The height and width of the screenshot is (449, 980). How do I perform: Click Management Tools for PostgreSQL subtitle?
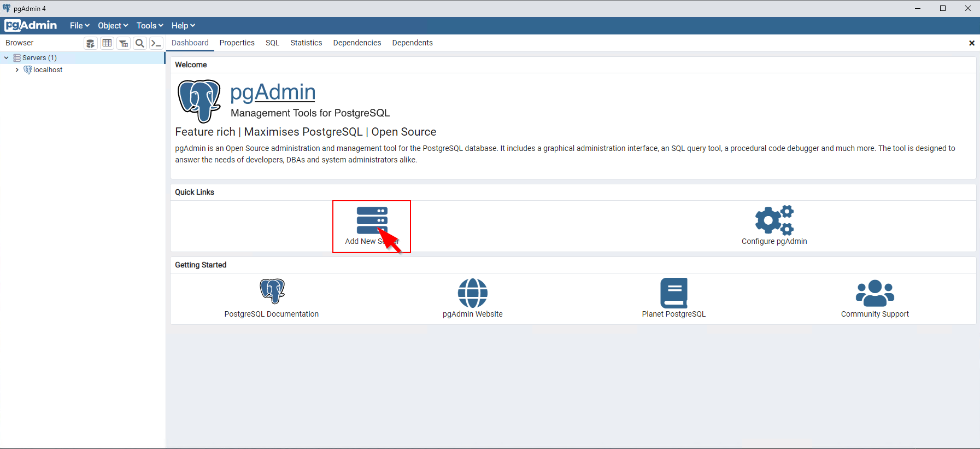(310, 113)
